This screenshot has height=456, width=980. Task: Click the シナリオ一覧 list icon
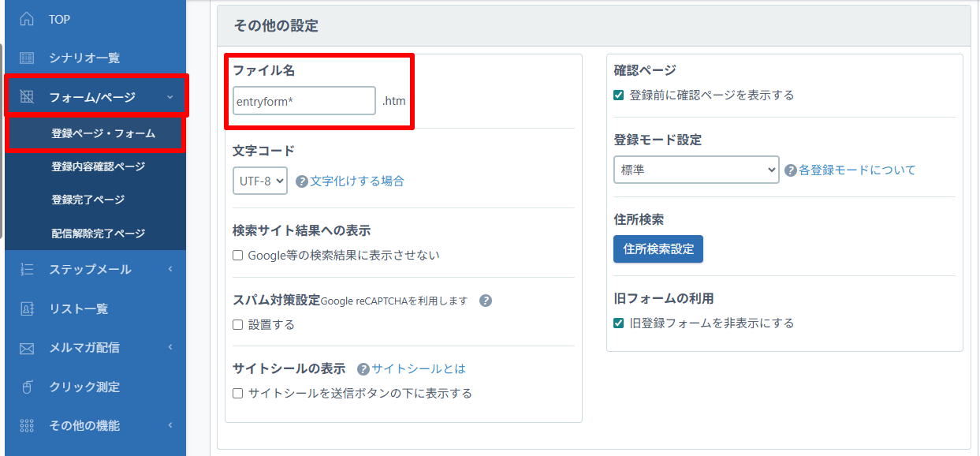click(x=27, y=58)
